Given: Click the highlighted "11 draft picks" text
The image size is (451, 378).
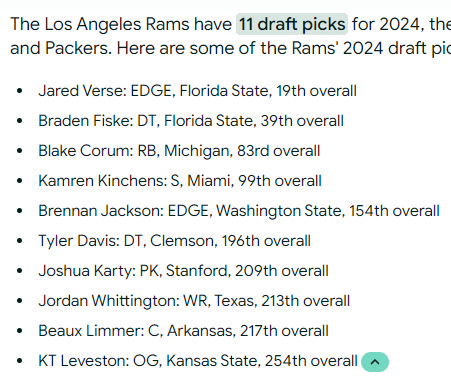Looking at the screenshot, I should point(292,24).
